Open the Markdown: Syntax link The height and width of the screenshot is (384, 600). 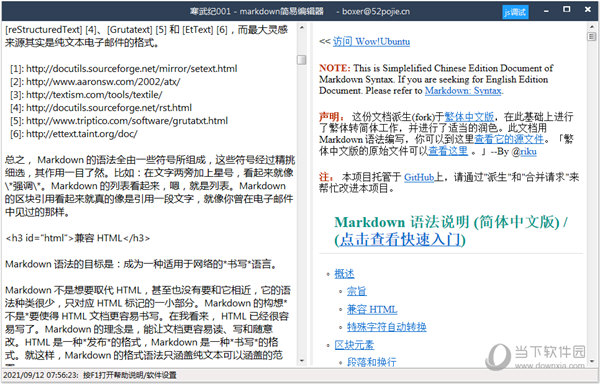pos(464,91)
